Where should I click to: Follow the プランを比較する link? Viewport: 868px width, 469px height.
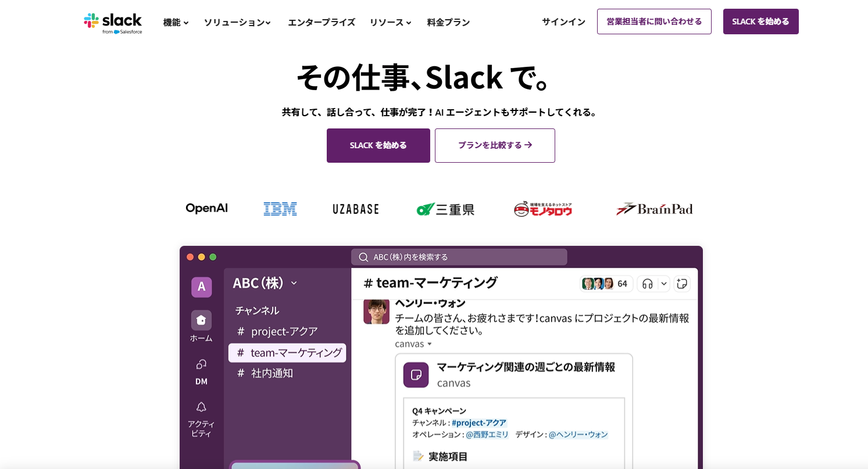pyautogui.click(x=495, y=145)
